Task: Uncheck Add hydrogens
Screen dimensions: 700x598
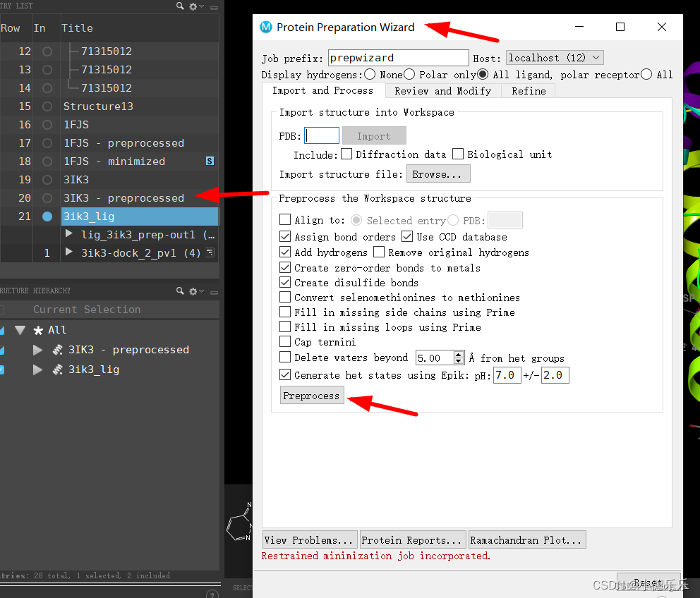Action: [285, 252]
